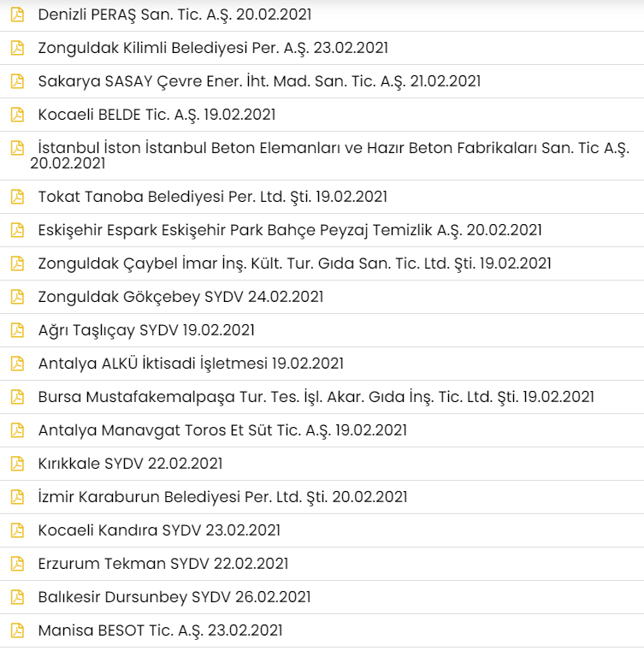Open Kocaeli Kandıra SYDV 23.02.2021 link
This screenshot has width=644, height=651.
[x=159, y=530]
